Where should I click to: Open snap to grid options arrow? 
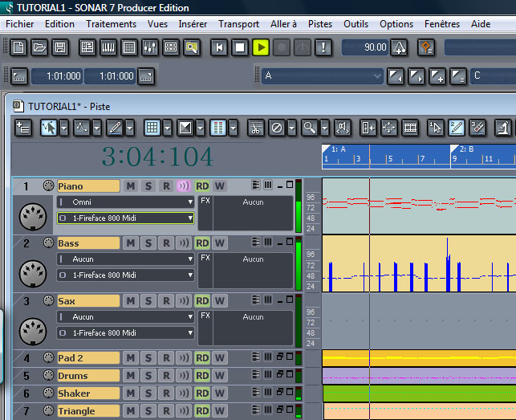pyautogui.click(x=168, y=128)
